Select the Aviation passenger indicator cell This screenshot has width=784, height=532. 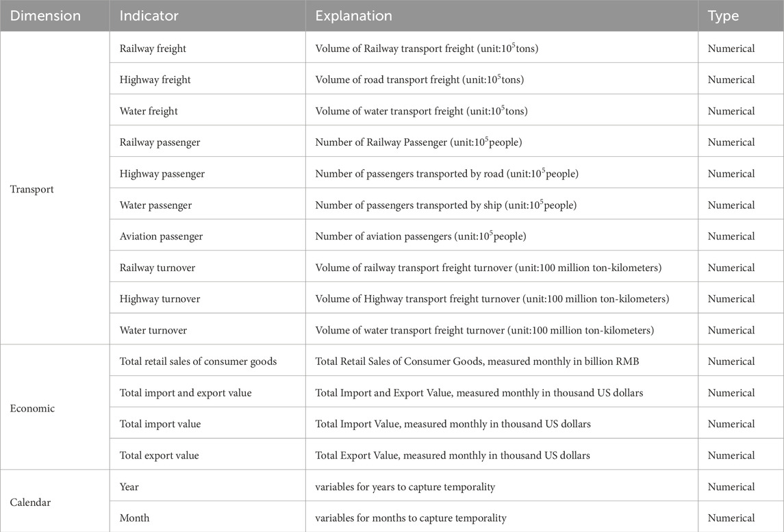tap(161, 236)
